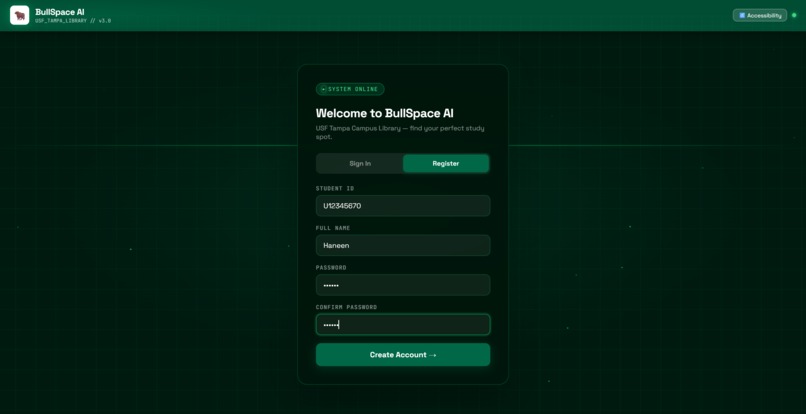Click the BullSpace AI header title
Viewport: 806px width, 414px height.
60,12
